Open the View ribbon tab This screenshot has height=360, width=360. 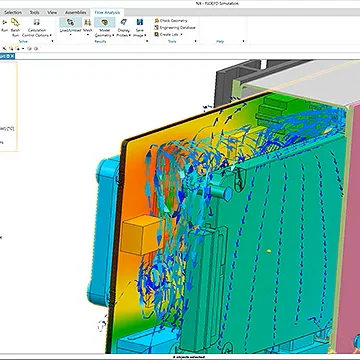click(x=52, y=12)
